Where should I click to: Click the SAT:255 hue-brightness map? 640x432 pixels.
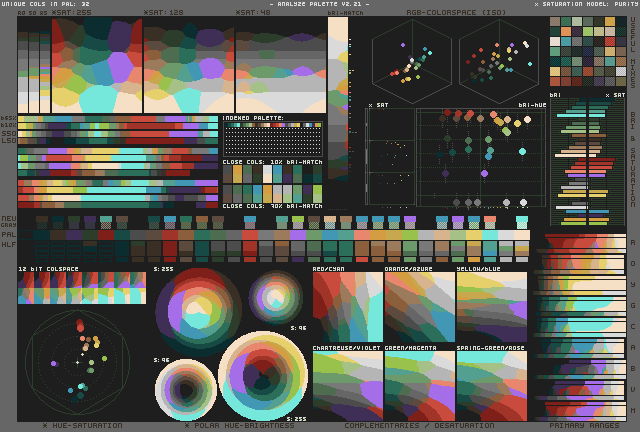(96, 65)
